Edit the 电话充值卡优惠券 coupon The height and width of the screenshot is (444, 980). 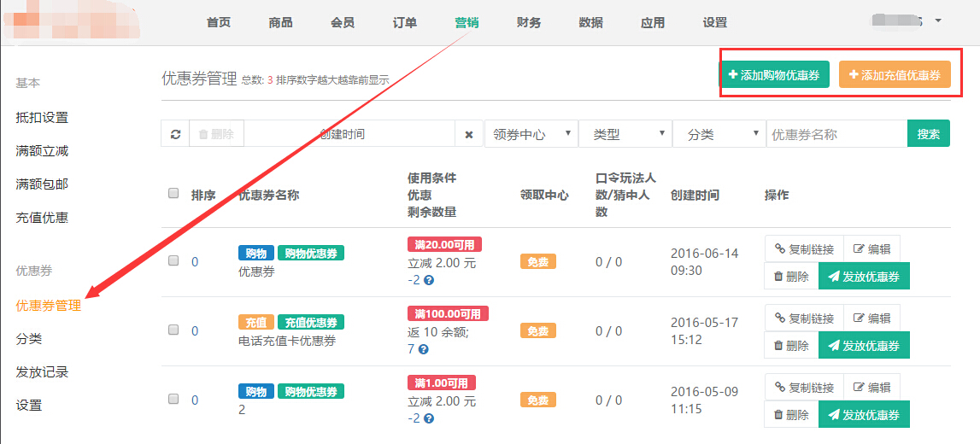pos(871,318)
